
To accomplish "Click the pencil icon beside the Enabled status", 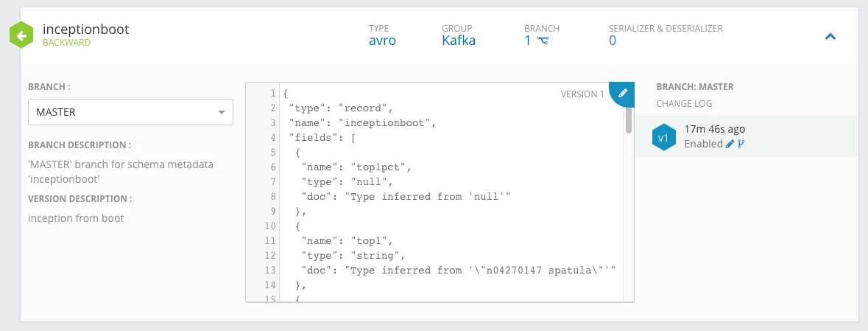I will [730, 144].
